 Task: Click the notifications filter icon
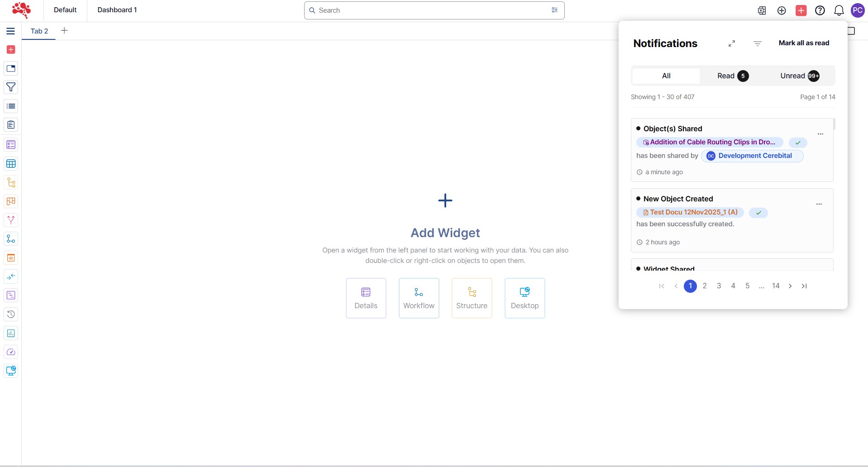coord(757,43)
